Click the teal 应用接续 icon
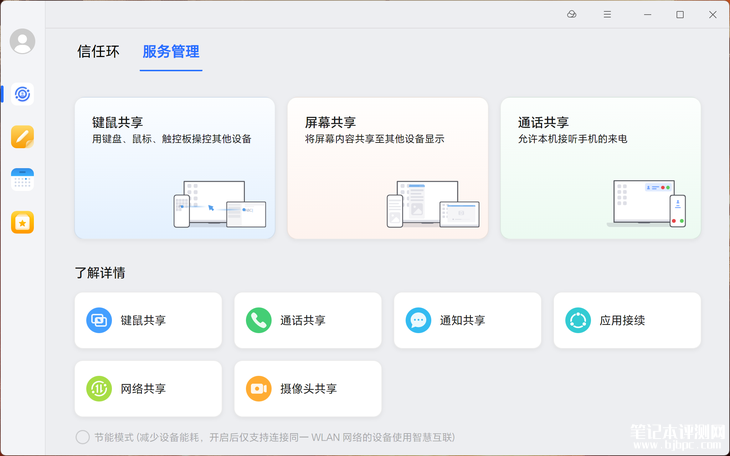 [578, 320]
